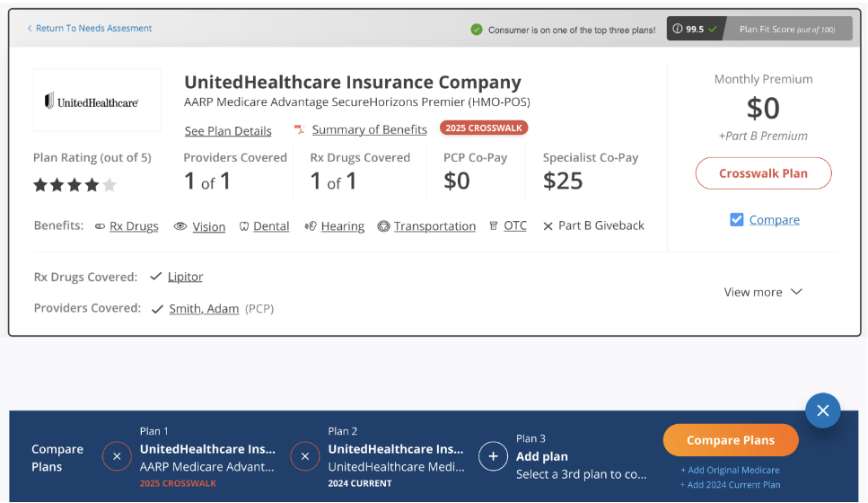This screenshot has width=868, height=503.
Task: Click the bottle icon next to OTC
Action: coord(493,225)
